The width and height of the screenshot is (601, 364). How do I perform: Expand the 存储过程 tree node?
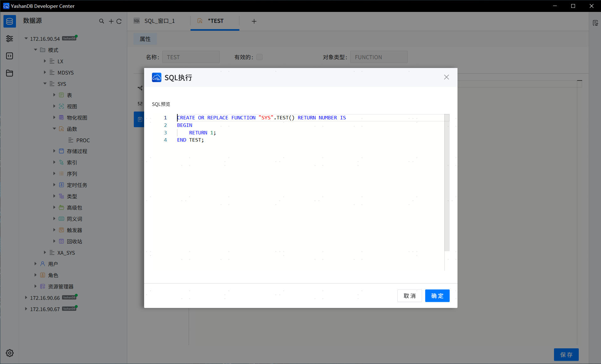click(x=54, y=151)
